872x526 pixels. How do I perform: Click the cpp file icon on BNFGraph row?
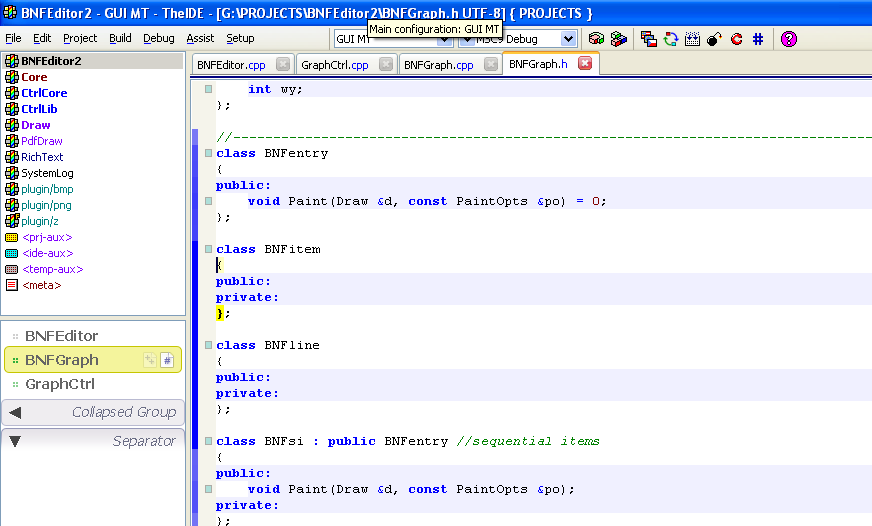(x=150, y=360)
